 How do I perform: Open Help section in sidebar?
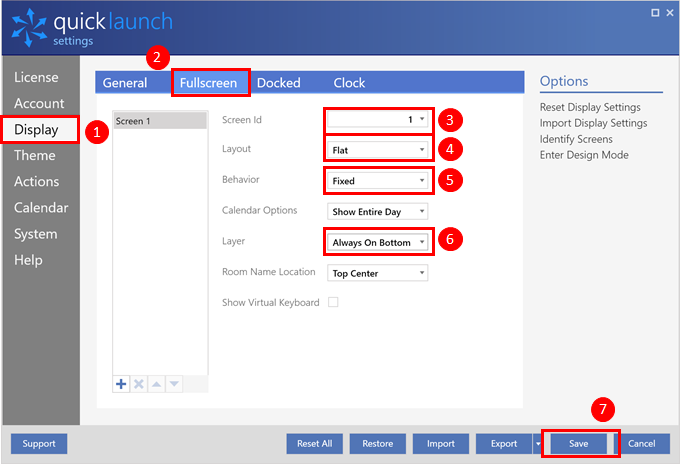pyautogui.click(x=28, y=260)
